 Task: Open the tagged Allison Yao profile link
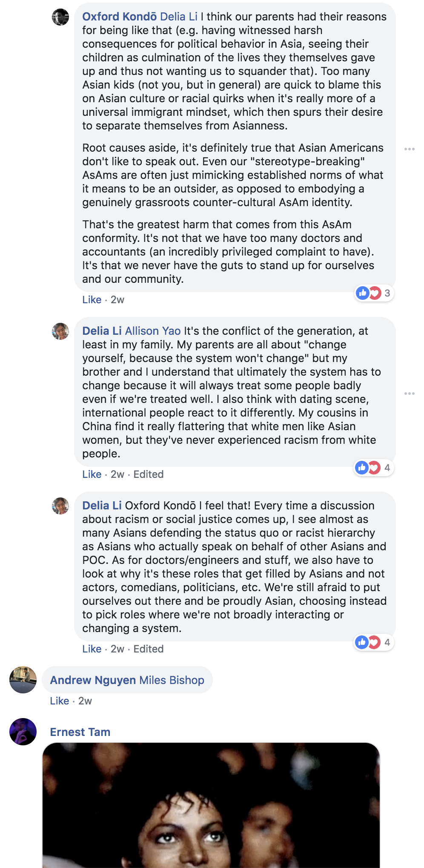[x=153, y=331]
